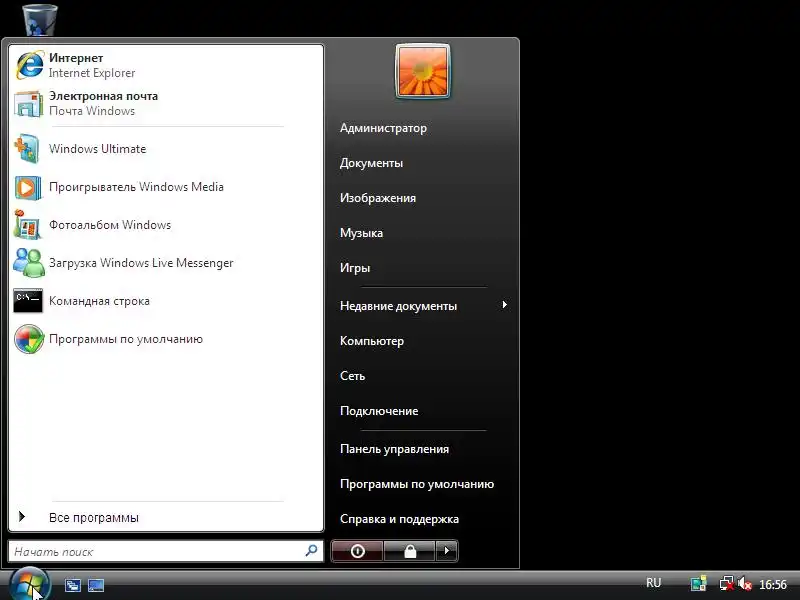Click Проигрыватель Windows Media label
Screen dimensions: 800x600
136,187
